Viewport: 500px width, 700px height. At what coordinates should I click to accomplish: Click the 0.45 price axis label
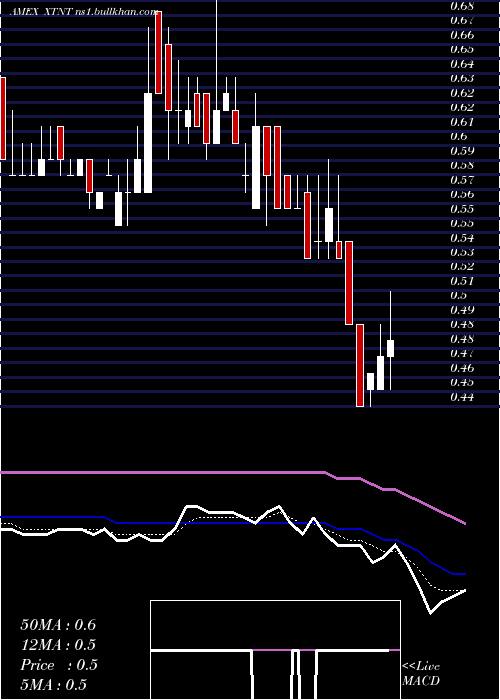[x=462, y=382]
